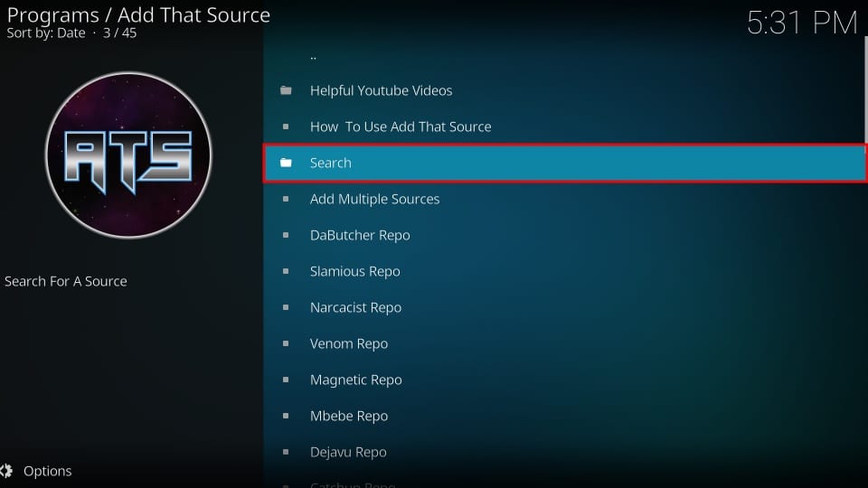This screenshot has height=488, width=868.
Task: Click the bullet icon beside Magnetic Repo
Action: tap(286, 380)
